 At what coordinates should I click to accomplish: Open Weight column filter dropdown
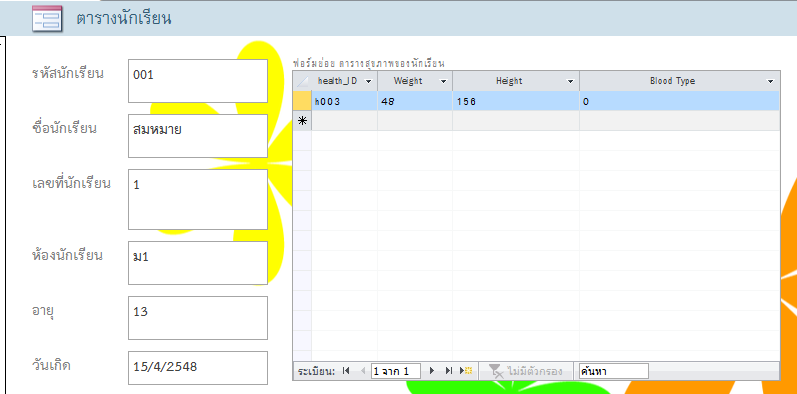click(443, 81)
